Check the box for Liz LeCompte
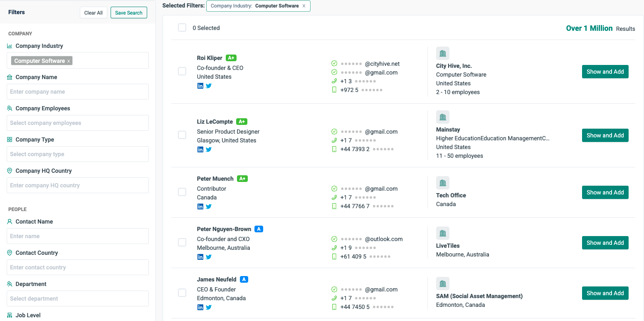The image size is (644, 321). coord(182,135)
